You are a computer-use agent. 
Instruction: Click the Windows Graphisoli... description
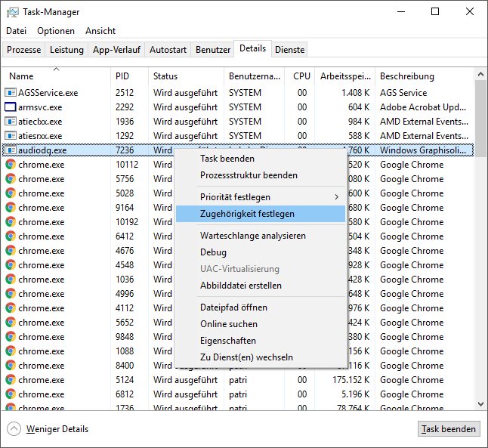point(423,150)
